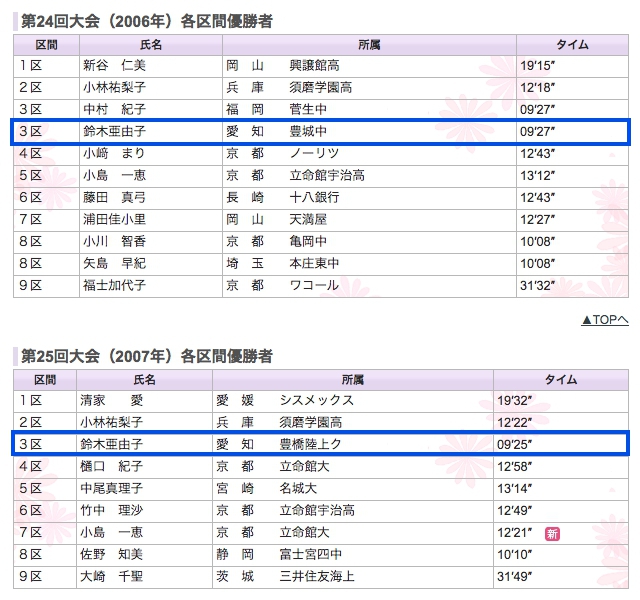Viewport: 640px width, 600px height.
Task: Click the prefecture 長 崎
Action: coord(245,198)
